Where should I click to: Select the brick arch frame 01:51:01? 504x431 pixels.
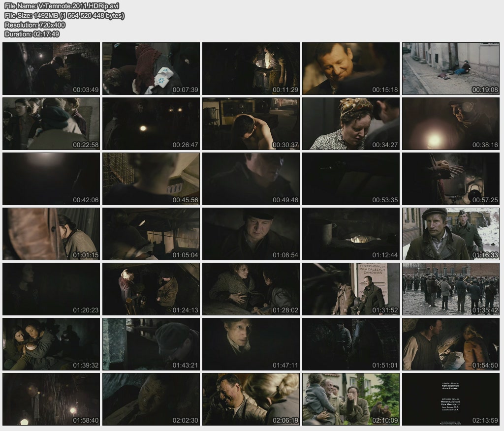[x=351, y=344]
